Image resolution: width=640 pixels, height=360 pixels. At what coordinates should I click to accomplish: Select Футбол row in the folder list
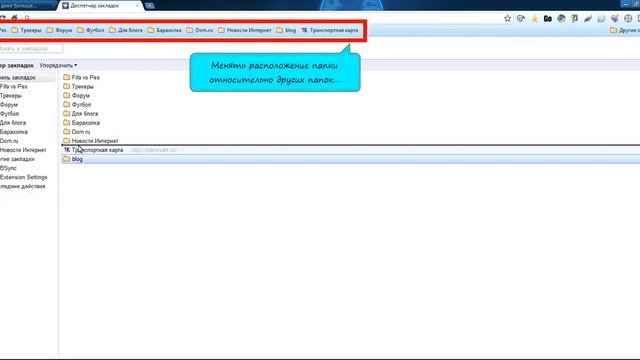point(351,104)
